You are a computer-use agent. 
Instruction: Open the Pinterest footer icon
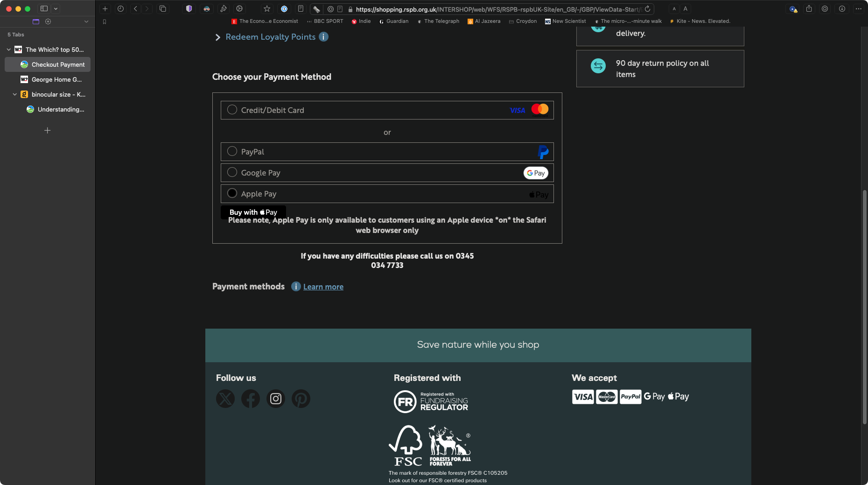tap(301, 399)
